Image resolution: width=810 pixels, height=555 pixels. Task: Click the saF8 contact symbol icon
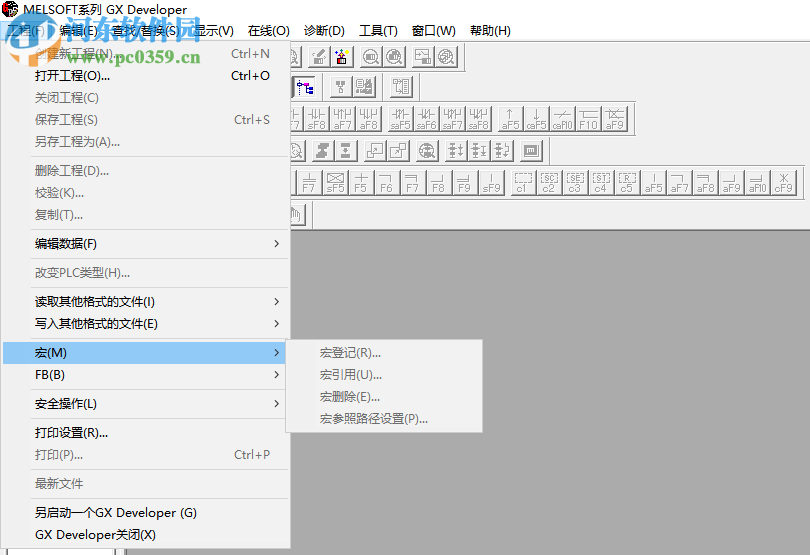click(478, 119)
